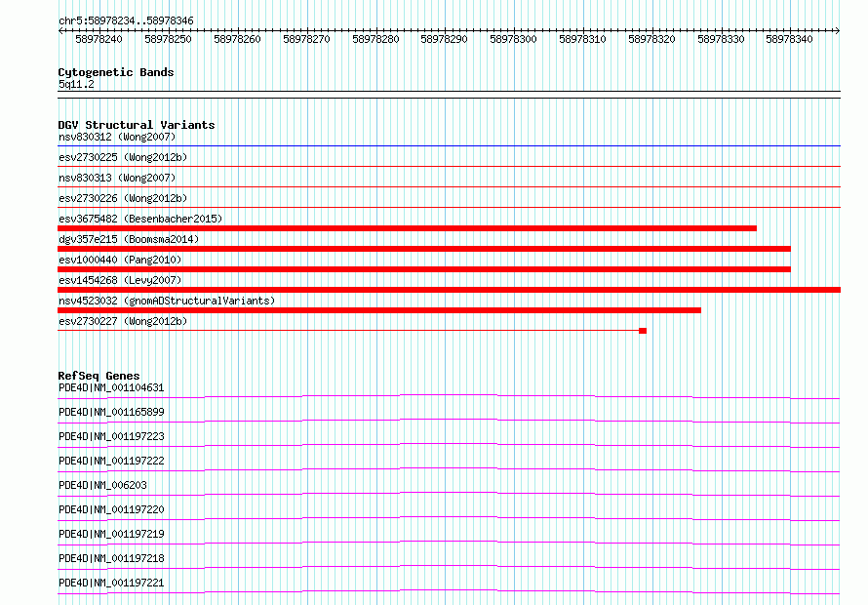Open variant esv2730225 (Wong2012b)

tap(123, 157)
